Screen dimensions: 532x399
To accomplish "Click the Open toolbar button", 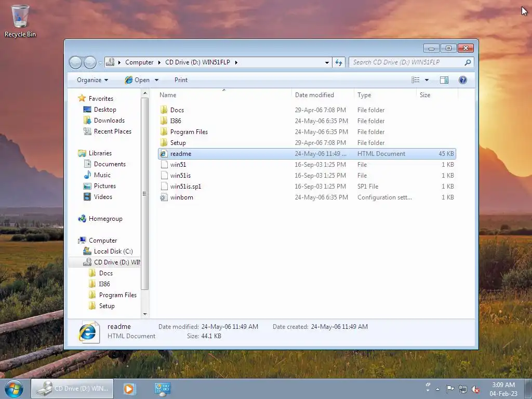I will [137, 80].
